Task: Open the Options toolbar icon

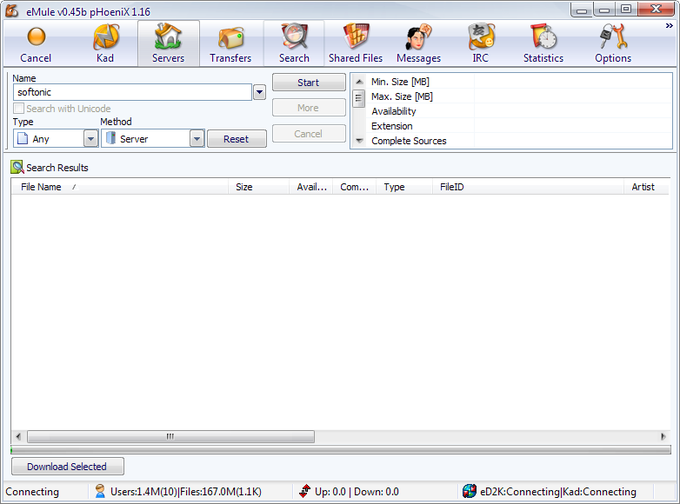Action: click(x=613, y=44)
